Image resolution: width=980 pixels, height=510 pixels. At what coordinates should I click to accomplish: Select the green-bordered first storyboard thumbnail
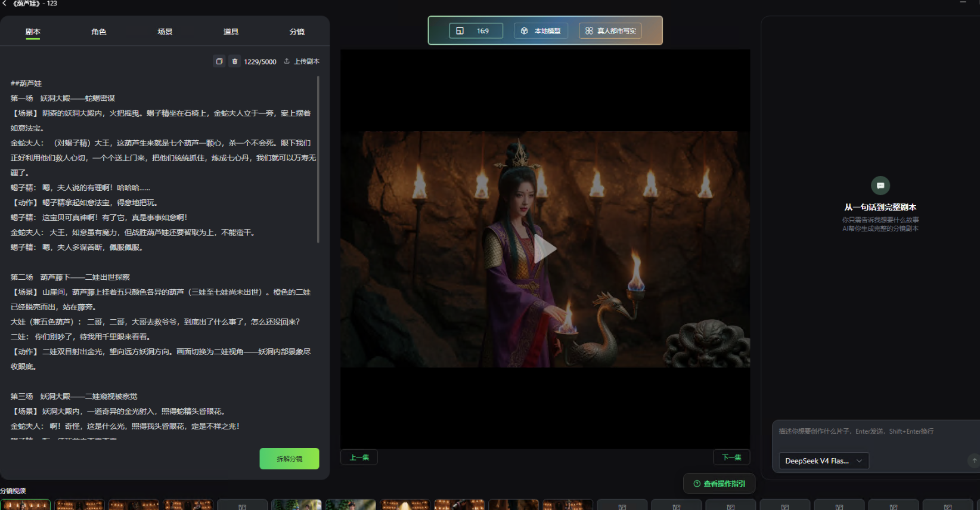click(25, 505)
